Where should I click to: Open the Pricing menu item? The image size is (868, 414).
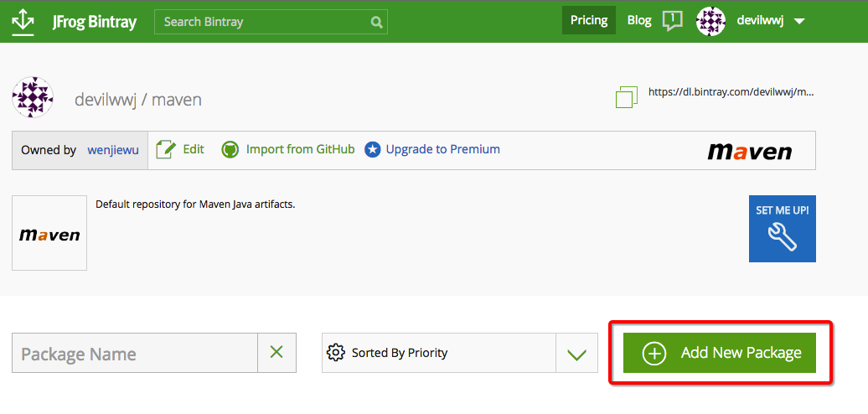coord(589,21)
